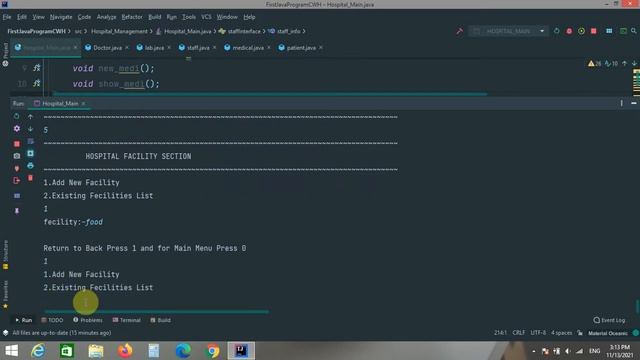The width and height of the screenshot is (640, 360).
Task: Click the down the stack trace arrow
Action: pyautogui.click(x=30, y=129)
